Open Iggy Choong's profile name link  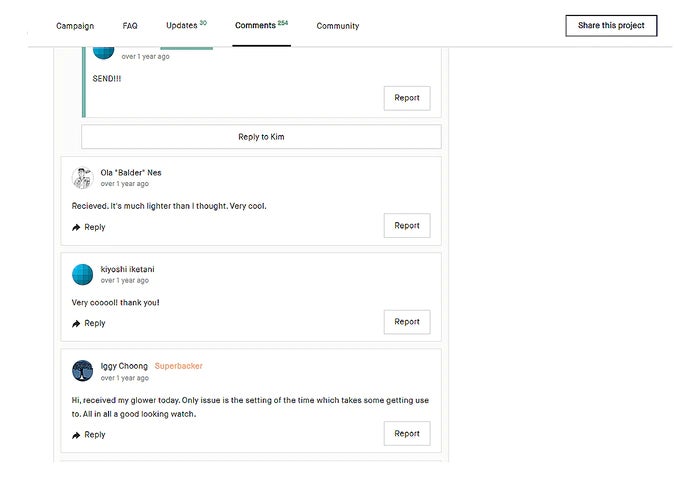124,366
